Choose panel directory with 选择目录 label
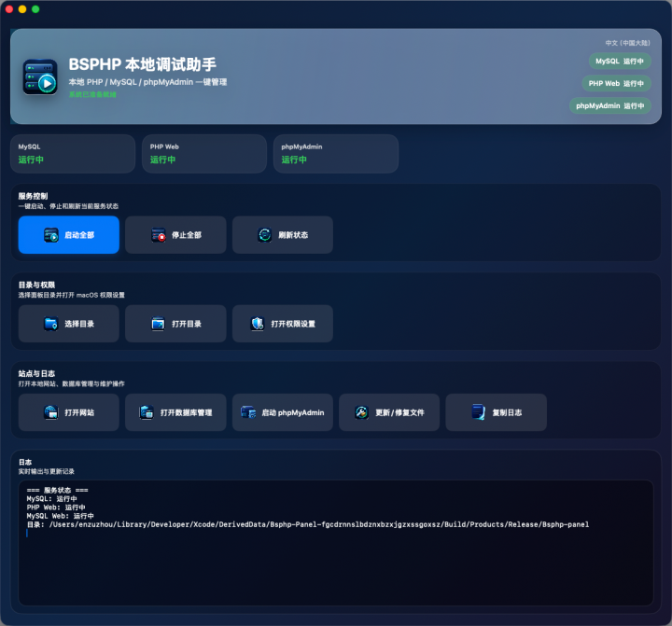 pyautogui.click(x=79, y=324)
